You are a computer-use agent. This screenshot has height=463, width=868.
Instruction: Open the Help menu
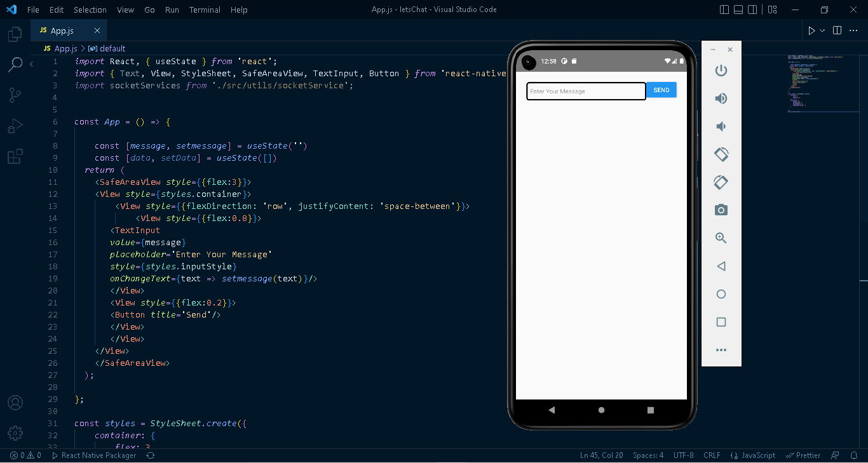point(239,10)
